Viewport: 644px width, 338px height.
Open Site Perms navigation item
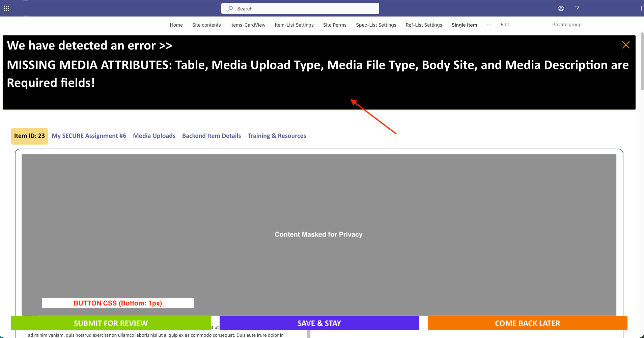coord(335,25)
